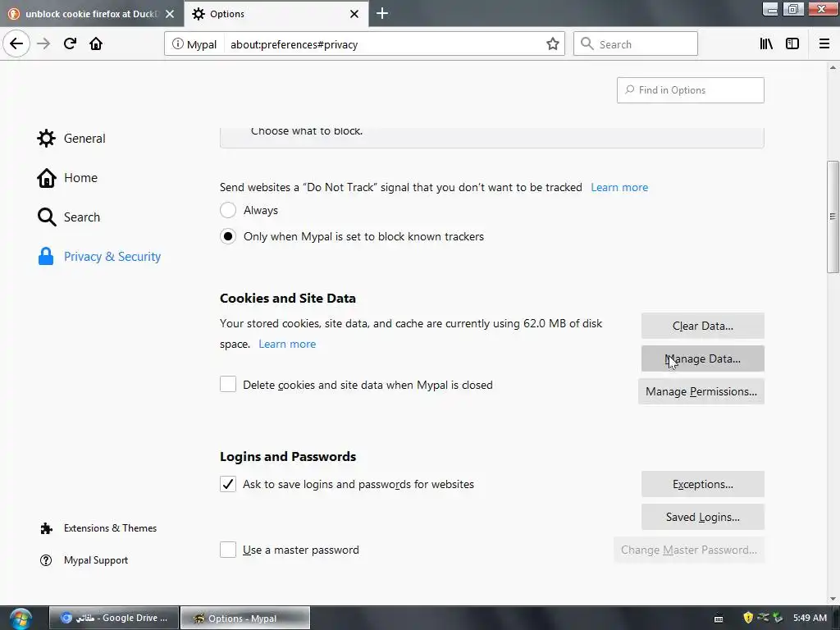Click the Extensions & Themes puzzle icon
This screenshot has width=840, height=630.
point(46,528)
